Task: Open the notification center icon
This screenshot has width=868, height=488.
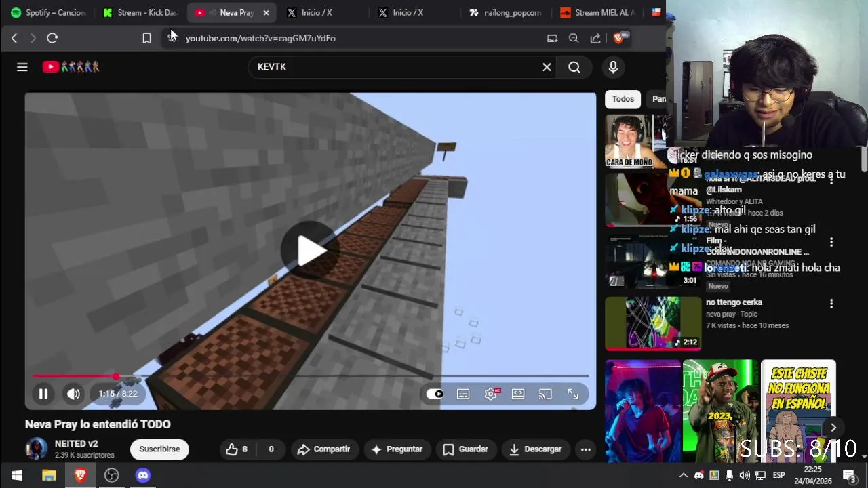Action: (849, 475)
